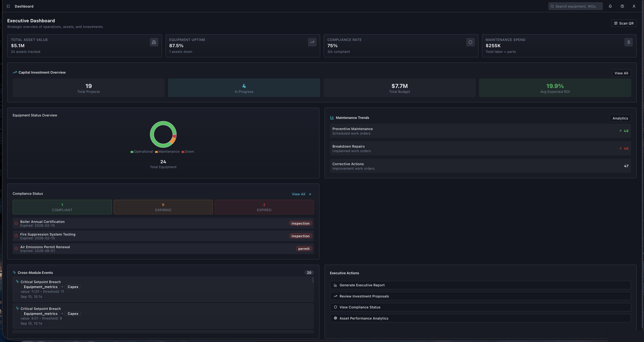
Task: Filter by the 0 EXPIRING box
Action: (x=163, y=207)
